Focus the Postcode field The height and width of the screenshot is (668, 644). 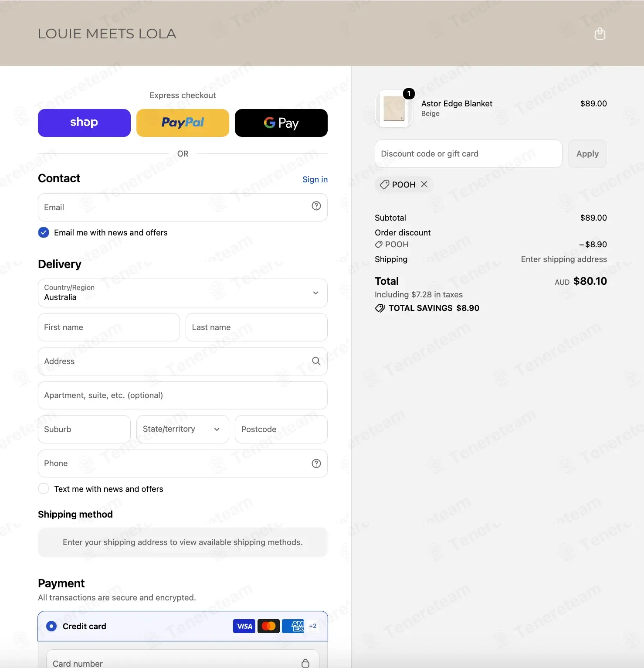coord(281,429)
